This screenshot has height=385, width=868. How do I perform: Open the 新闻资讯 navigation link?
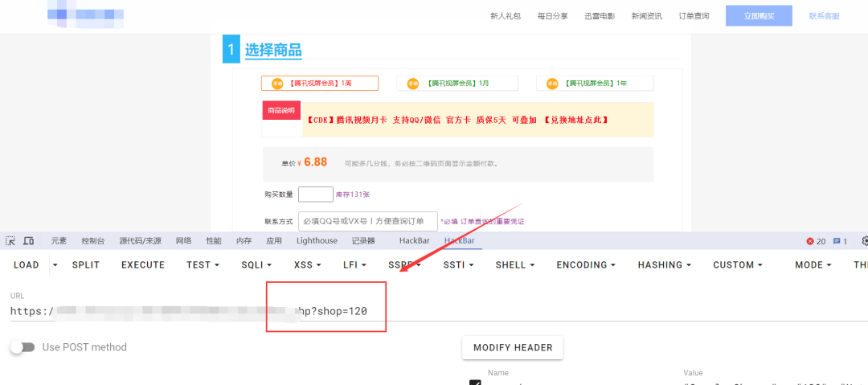646,16
